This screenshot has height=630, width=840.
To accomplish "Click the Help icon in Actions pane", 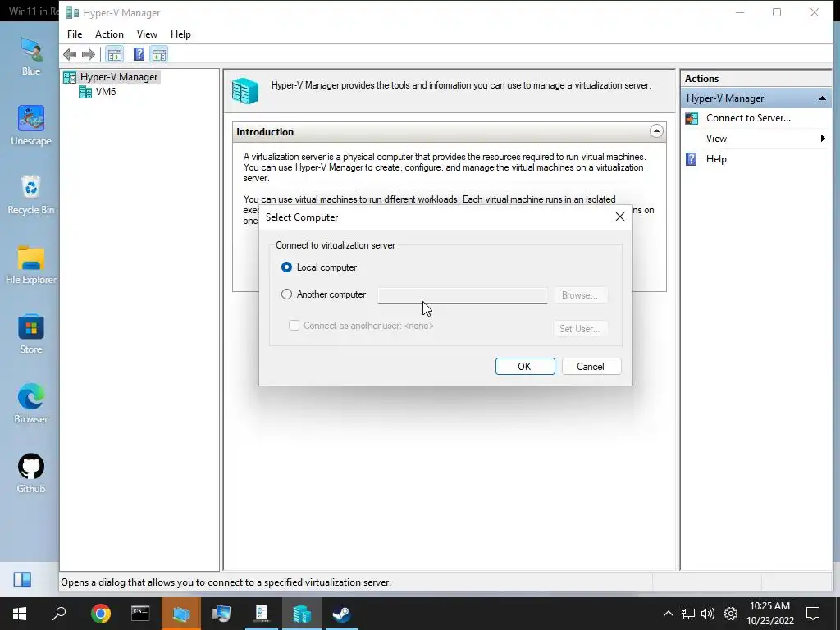I will pos(692,159).
